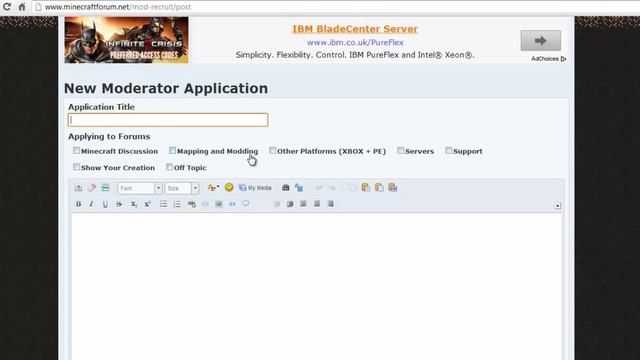Click the browser address bar
The height and width of the screenshot is (360, 640).
[335, 7]
